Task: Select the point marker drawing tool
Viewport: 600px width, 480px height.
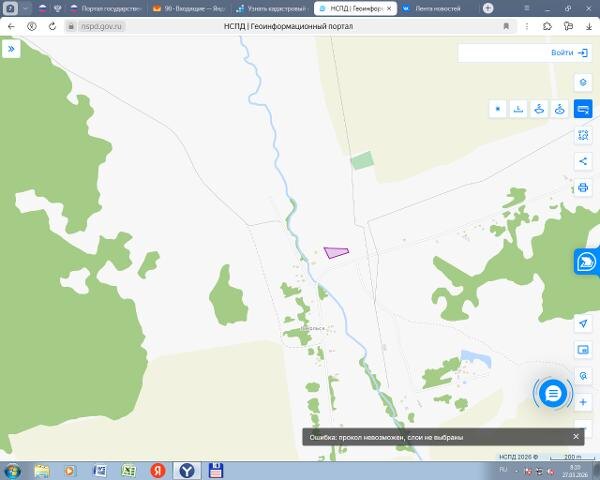Action: click(497, 109)
